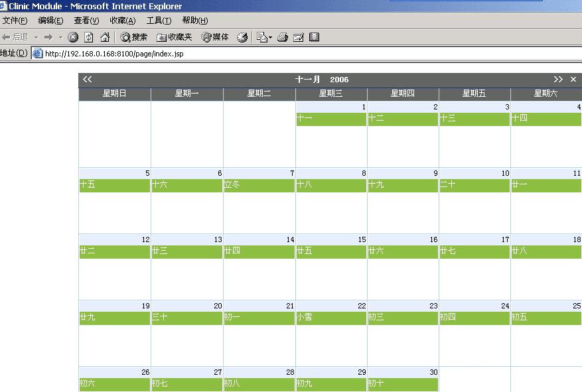Select the 十二 bar on day 2

(403, 119)
